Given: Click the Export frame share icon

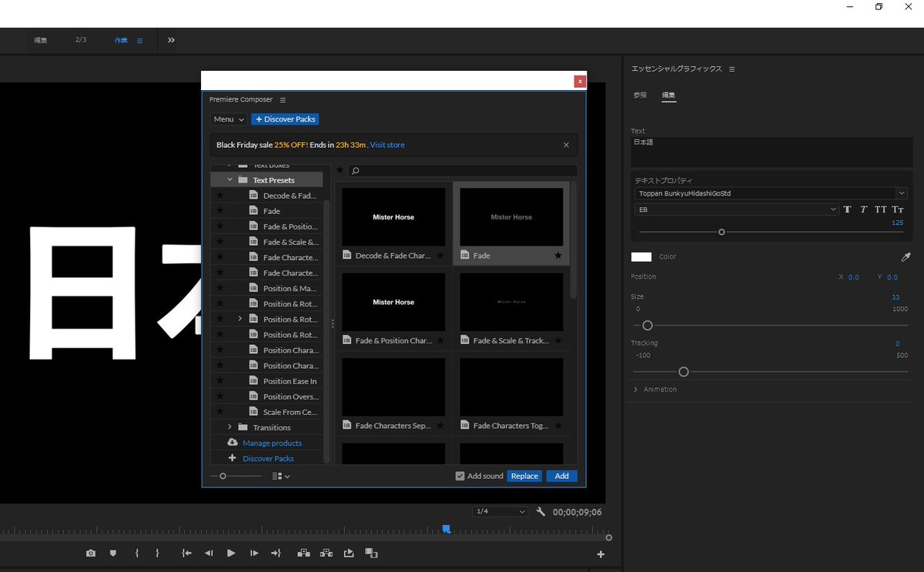Looking at the screenshot, I should [349, 553].
